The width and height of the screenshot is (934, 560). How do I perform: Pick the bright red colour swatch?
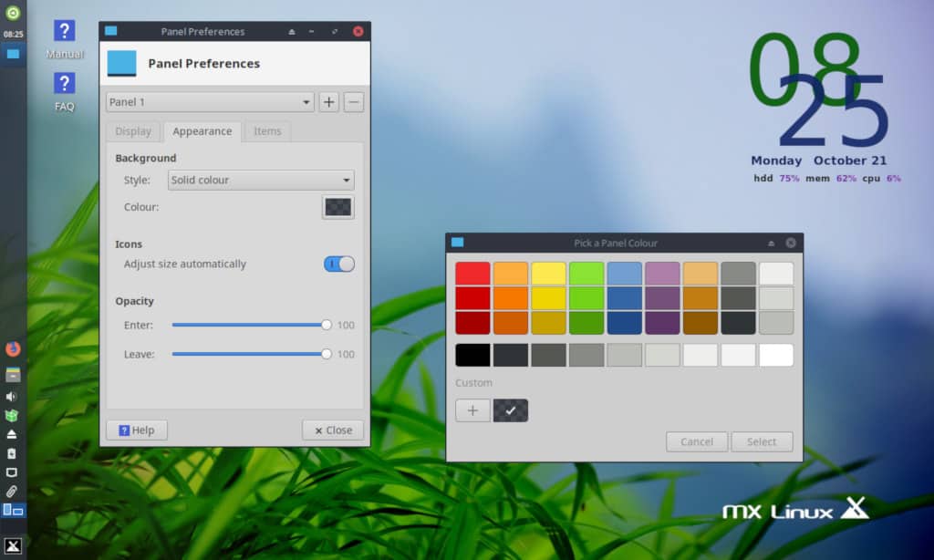tap(472, 274)
